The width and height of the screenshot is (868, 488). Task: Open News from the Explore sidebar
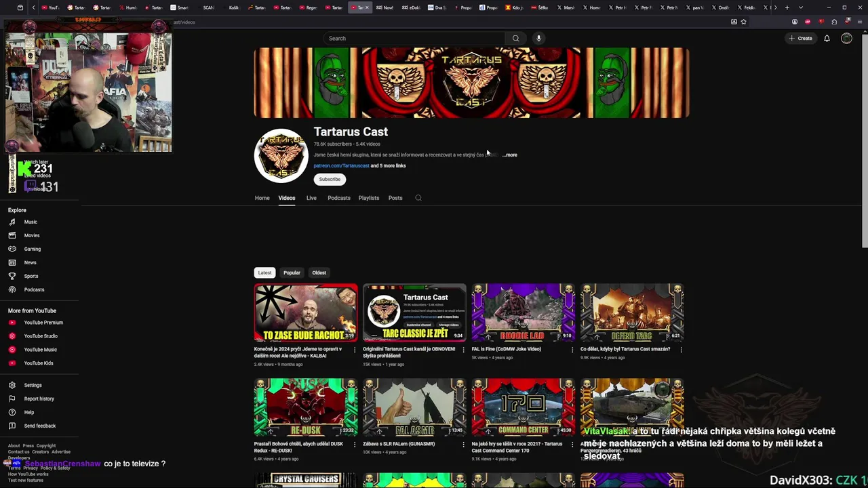pyautogui.click(x=30, y=262)
